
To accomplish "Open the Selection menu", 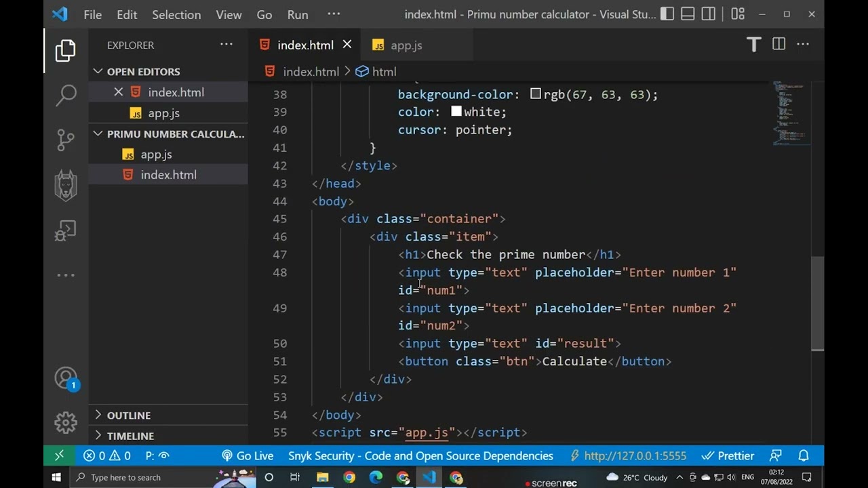I will click(x=176, y=14).
